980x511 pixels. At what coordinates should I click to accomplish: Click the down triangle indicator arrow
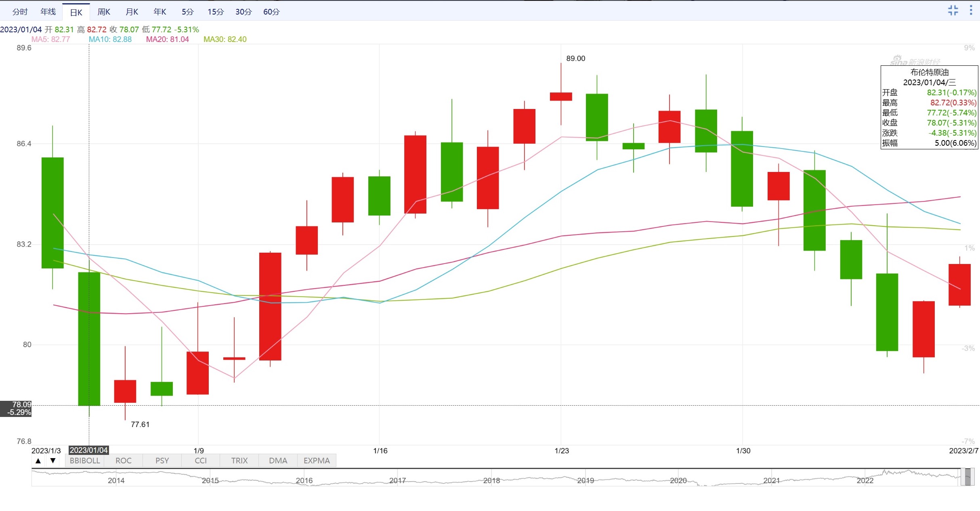[x=53, y=461]
